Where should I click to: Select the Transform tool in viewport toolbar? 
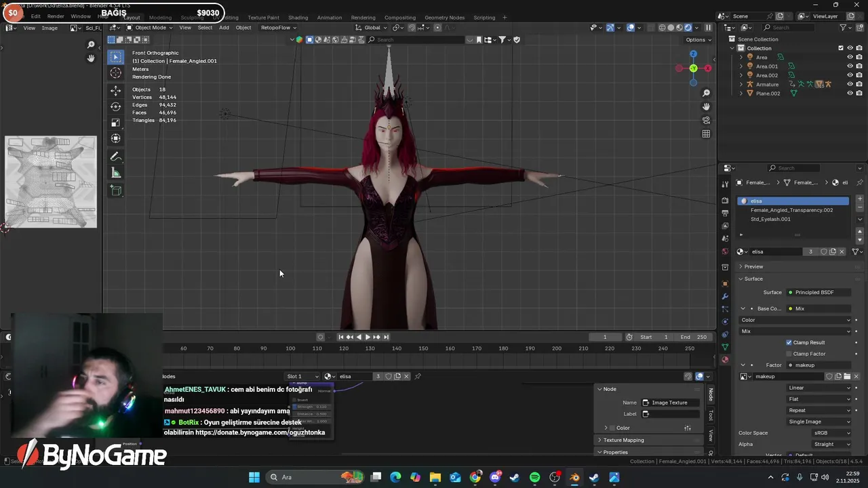(116, 138)
